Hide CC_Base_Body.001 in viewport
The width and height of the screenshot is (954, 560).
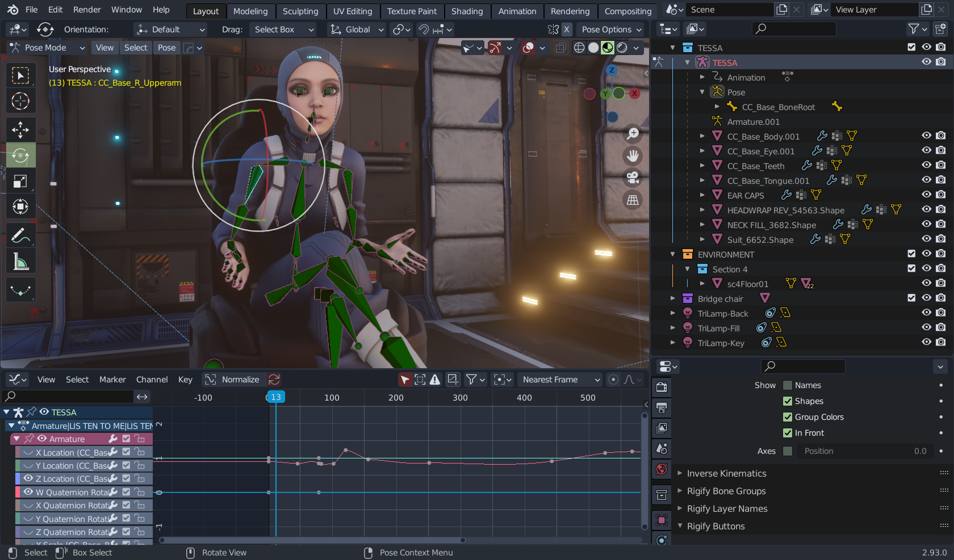point(926,136)
